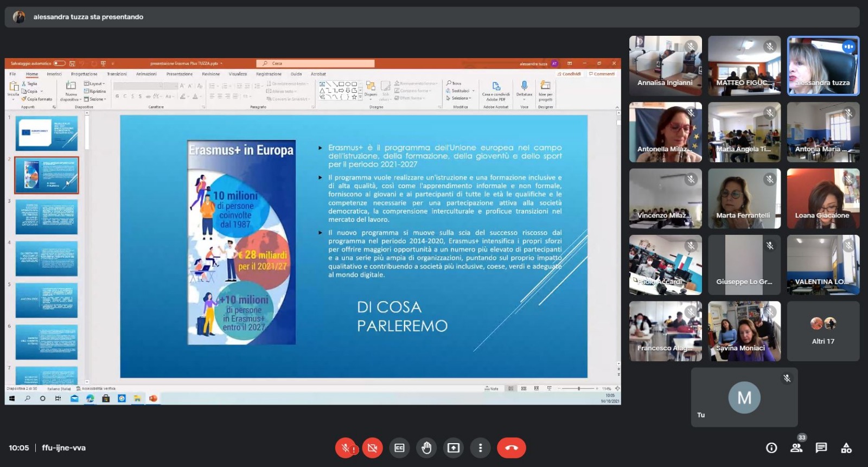Select Marta Ferrantelli video tile
Screen dimensions: 868x467
click(744, 199)
